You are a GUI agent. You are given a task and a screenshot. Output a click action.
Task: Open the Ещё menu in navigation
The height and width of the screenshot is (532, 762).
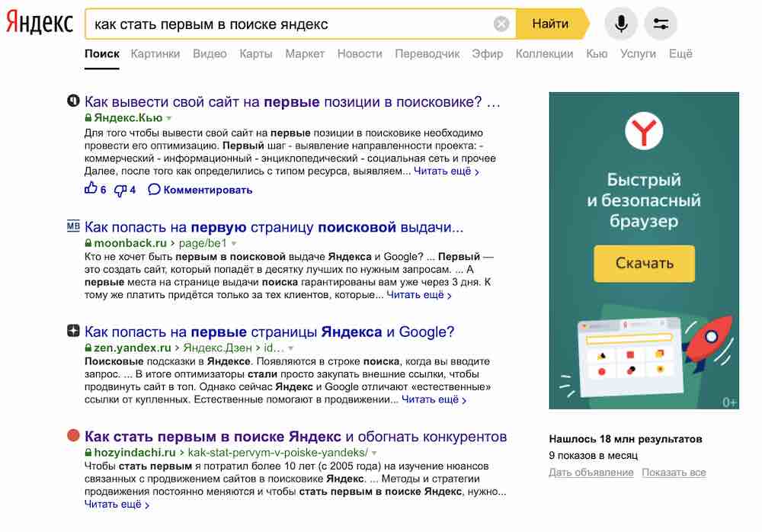(x=680, y=53)
